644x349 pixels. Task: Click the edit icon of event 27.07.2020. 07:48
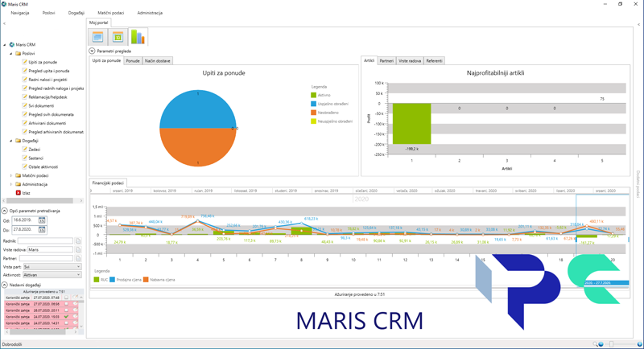pos(75,298)
